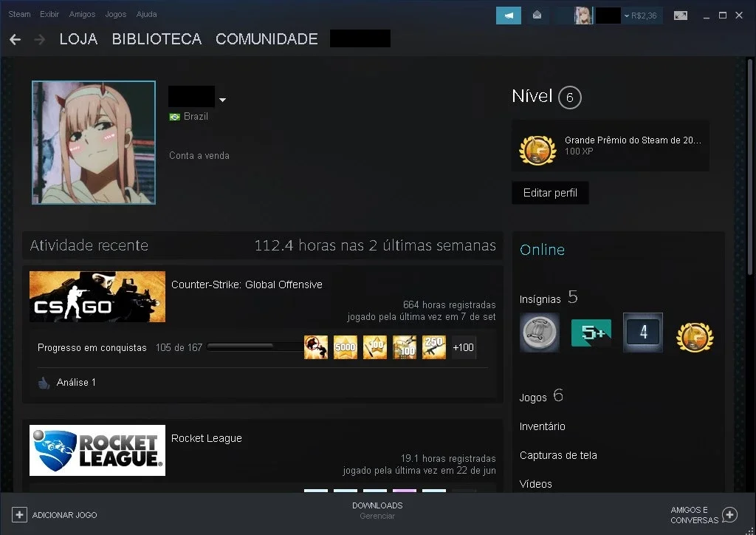Expand the +100 more achievements box

[x=464, y=347]
